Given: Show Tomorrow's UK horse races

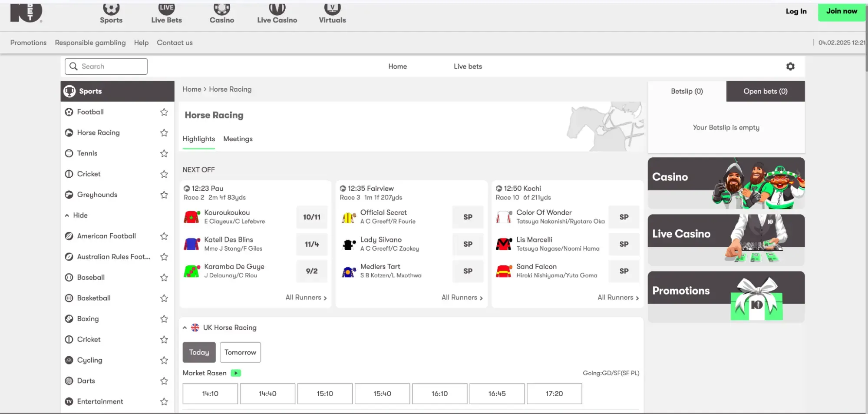Looking at the screenshot, I should 240,352.
